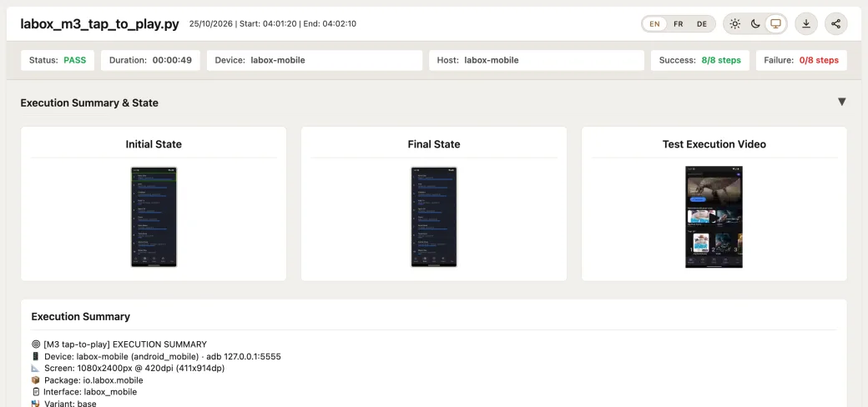868x407 pixels.
Task: Click the Final State heading
Action: point(434,144)
